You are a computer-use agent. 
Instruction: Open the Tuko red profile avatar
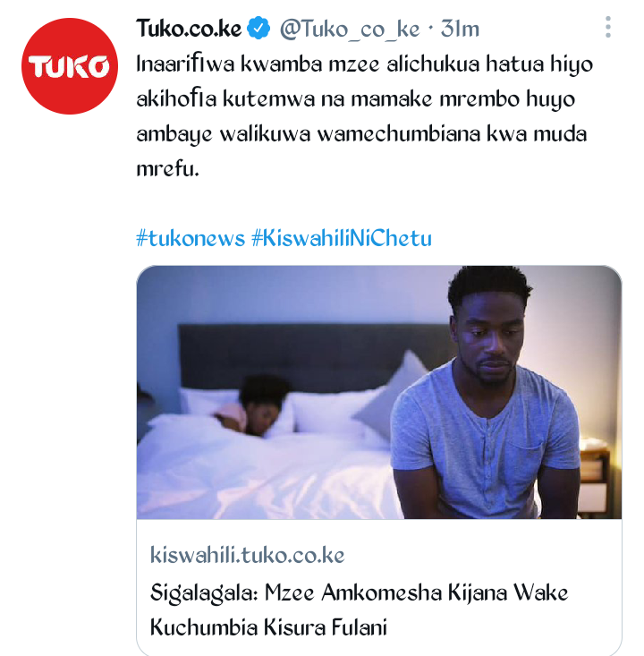coord(70,66)
